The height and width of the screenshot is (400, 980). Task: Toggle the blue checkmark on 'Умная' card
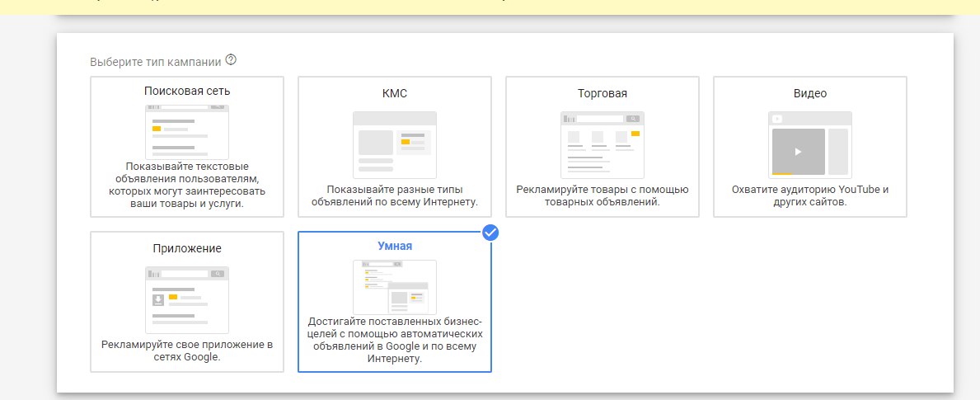pos(490,233)
